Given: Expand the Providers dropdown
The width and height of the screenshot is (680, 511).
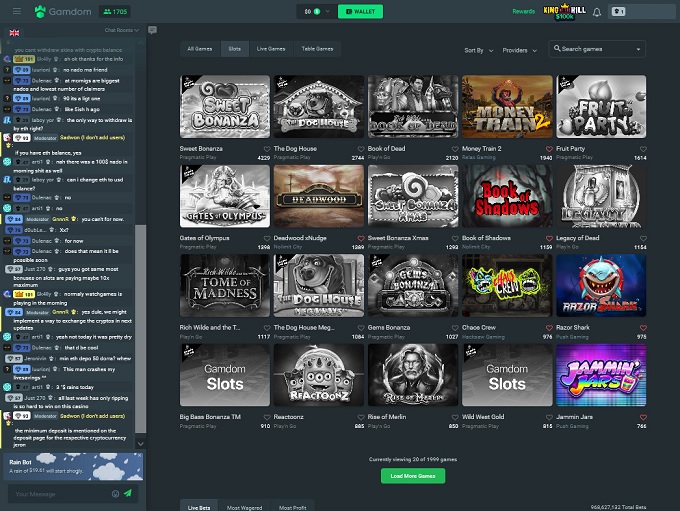Looking at the screenshot, I should [520, 50].
